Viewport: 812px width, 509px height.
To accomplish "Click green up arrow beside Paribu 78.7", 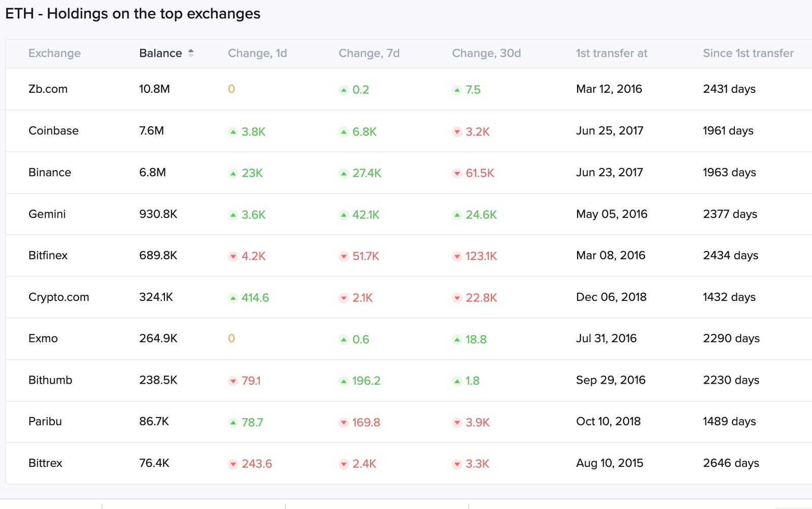I will (x=233, y=423).
